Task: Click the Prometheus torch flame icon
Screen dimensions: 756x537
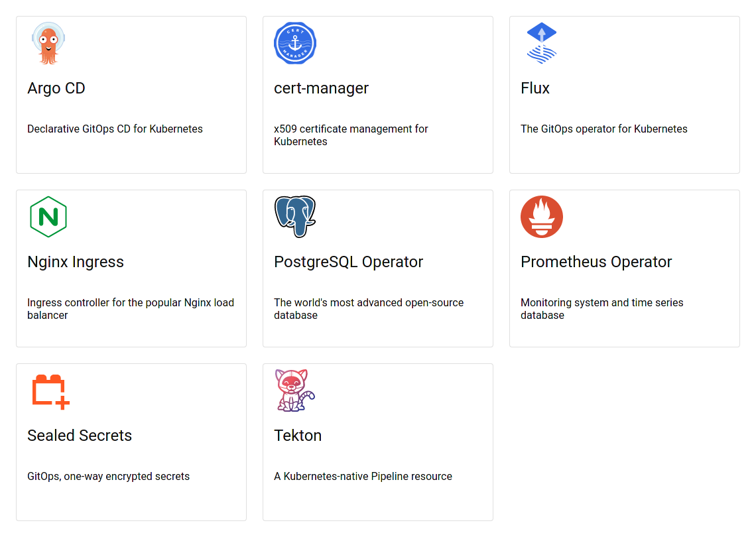Action: coord(542,217)
